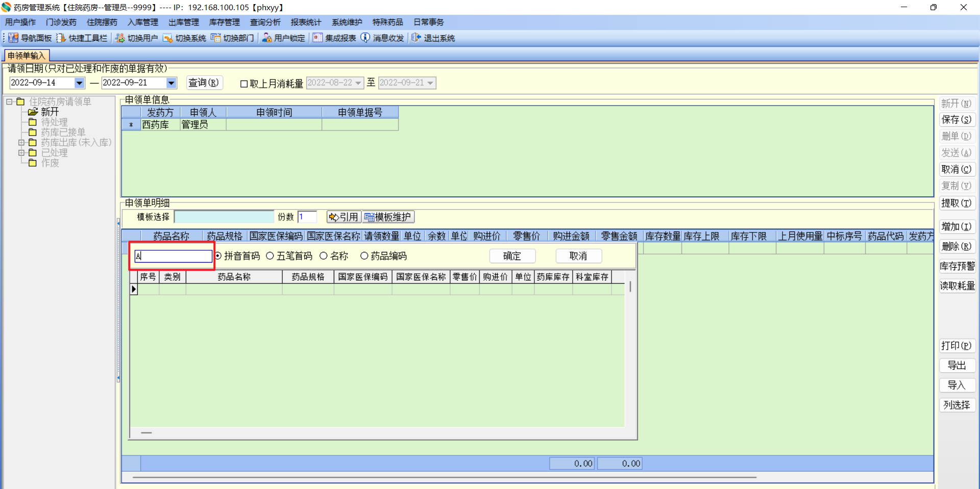The image size is (980, 489).
Task: Switch to the 申领单输入 tab
Action: point(27,56)
